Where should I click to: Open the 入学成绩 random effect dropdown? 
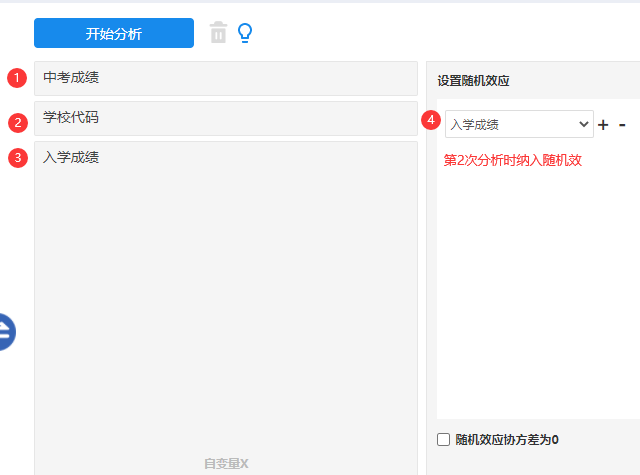coord(519,124)
